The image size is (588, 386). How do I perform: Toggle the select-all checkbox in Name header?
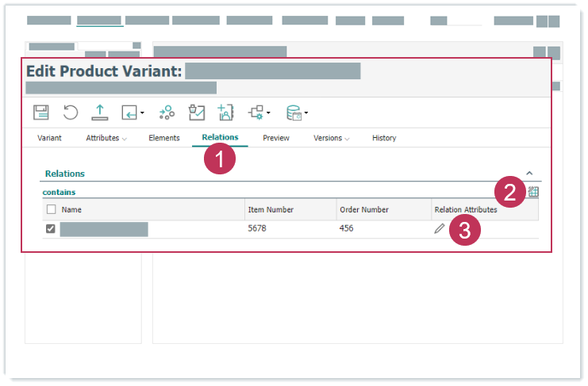point(52,210)
